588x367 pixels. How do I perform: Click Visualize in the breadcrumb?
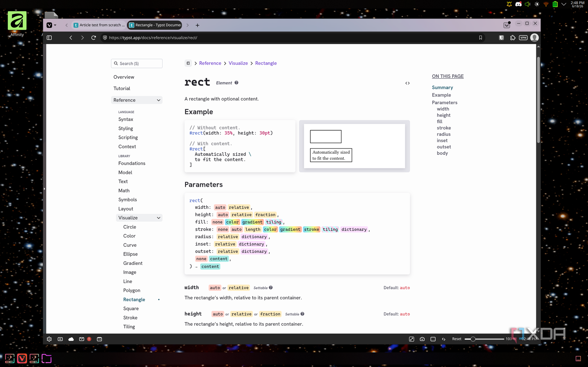(238, 63)
